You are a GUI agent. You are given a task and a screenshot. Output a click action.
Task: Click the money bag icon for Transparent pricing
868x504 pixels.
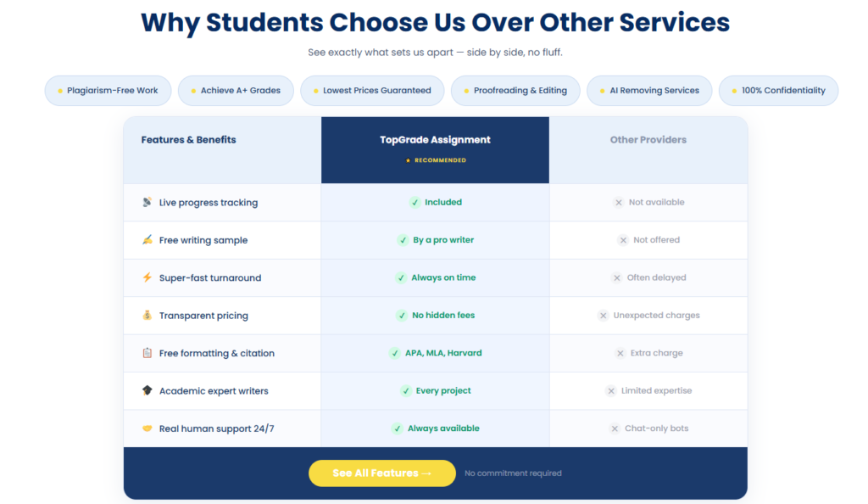(x=147, y=315)
